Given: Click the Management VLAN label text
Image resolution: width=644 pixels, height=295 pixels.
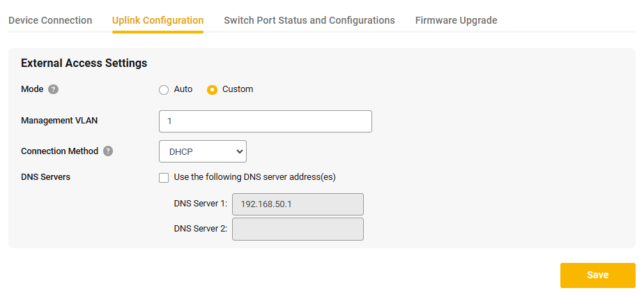Looking at the screenshot, I should click(59, 121).
